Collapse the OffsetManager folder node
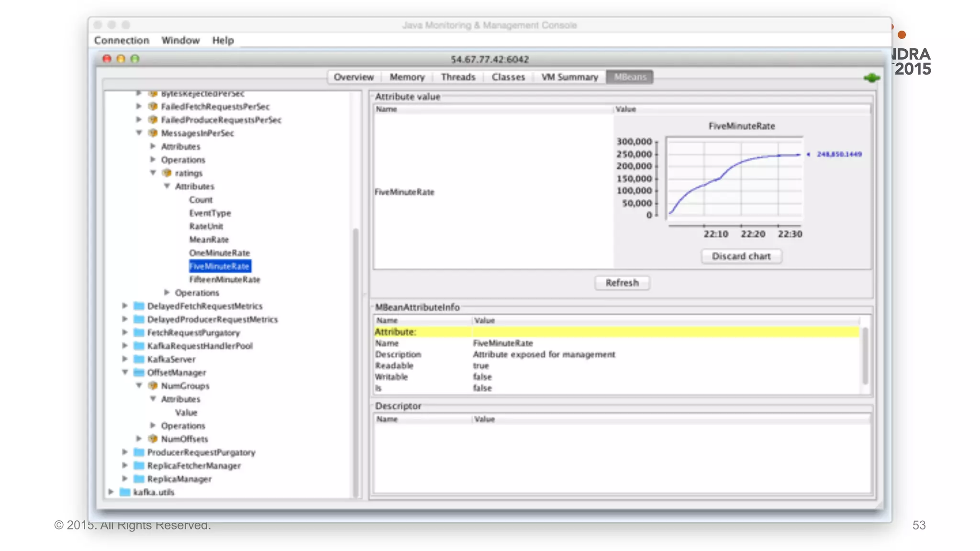 (x=125, y=372)
